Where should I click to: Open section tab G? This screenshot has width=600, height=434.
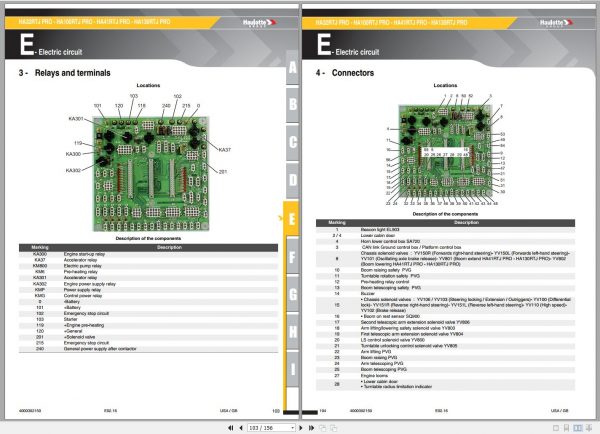[292, 294]
